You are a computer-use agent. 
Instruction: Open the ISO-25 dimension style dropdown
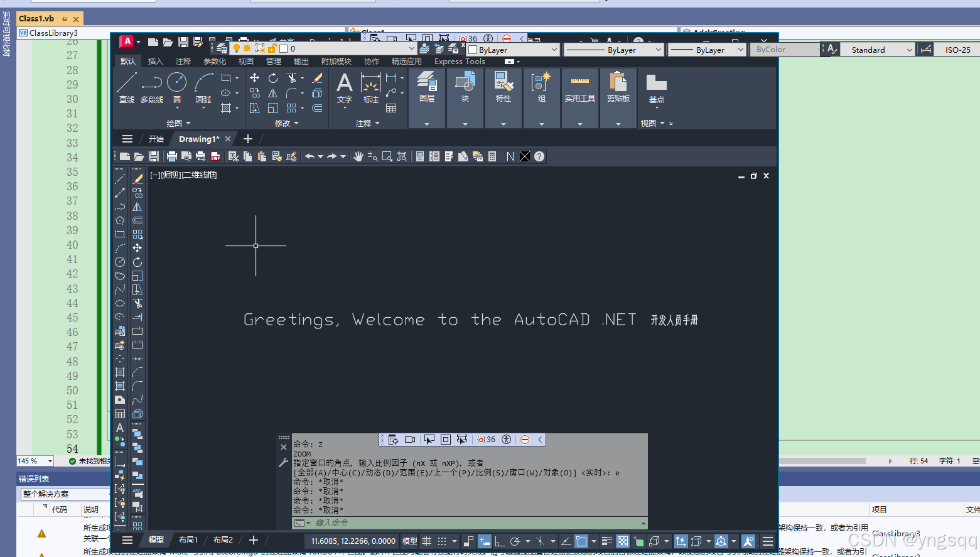[957, 50]
